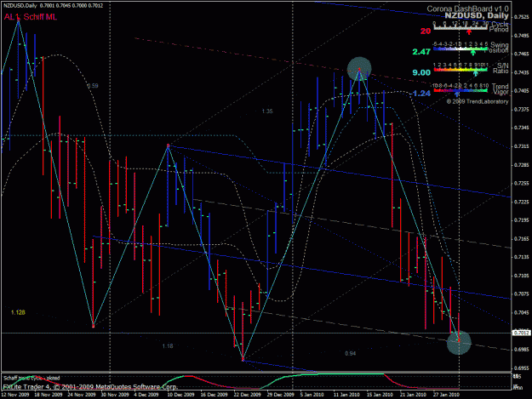Click the bold 'NZDUSD, Daily' dashboard label
This screenshot has height=399, width=532.
(x=477, y=15)
